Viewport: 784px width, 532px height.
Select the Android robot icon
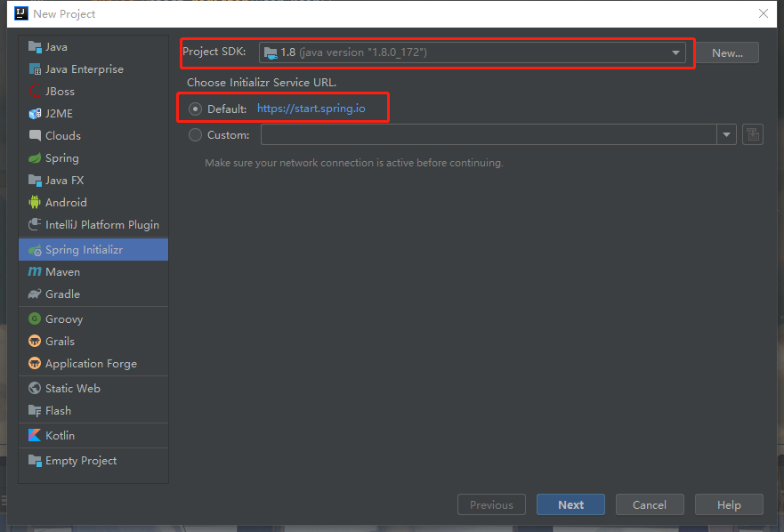[35, 203]
